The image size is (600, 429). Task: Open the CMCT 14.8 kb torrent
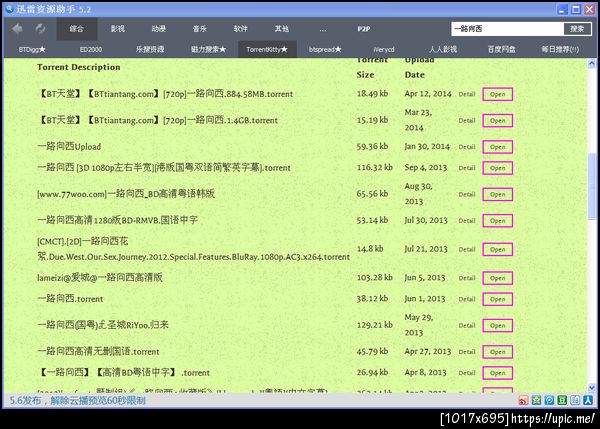497,250
